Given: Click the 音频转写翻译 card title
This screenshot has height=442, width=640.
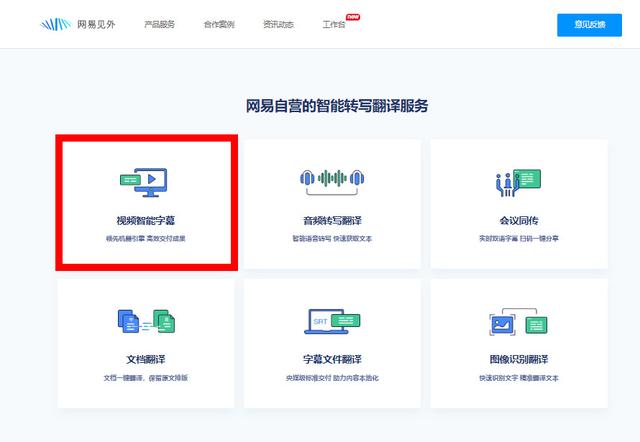Looking at the screenshot, I should tap(332, 221).
